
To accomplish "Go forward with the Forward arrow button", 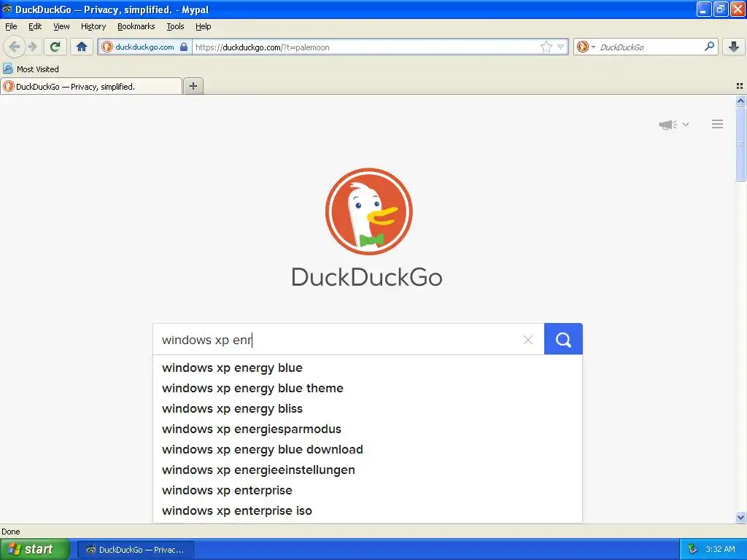I will point(32,47).
